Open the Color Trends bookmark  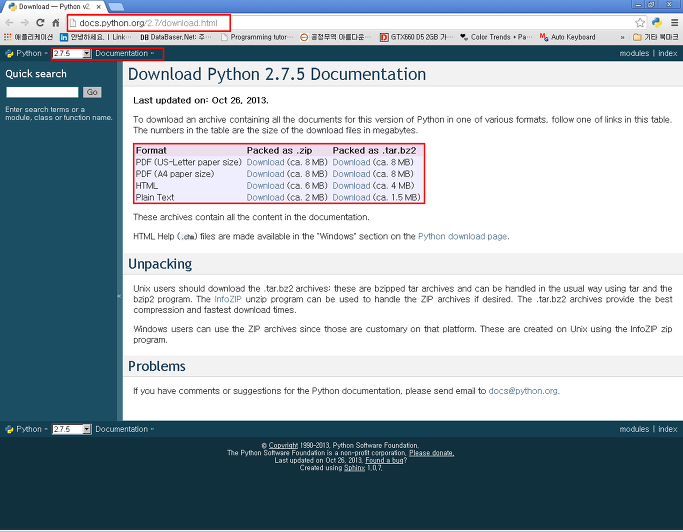496,37
